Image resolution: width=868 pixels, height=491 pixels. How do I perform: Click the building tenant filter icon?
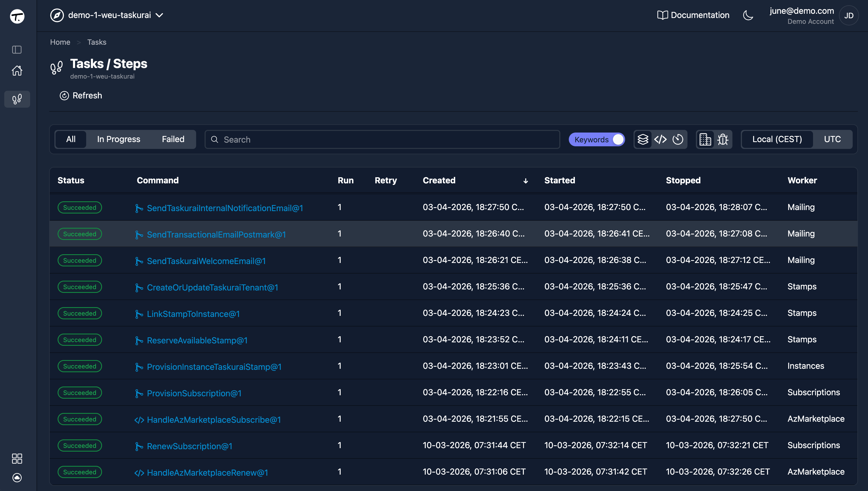705,139
